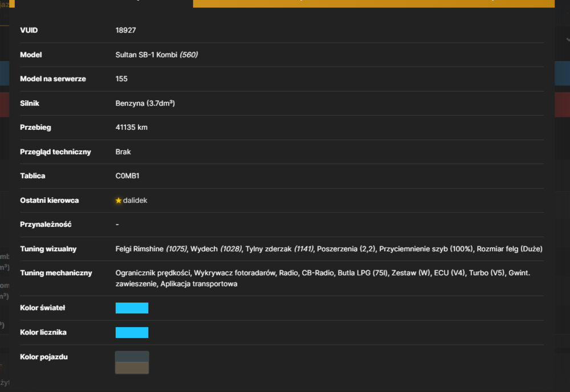Image resolution: width=570 pixels, height=392 pixels.
Task: Click the Zestaw (W) entry
Action: 411,273
